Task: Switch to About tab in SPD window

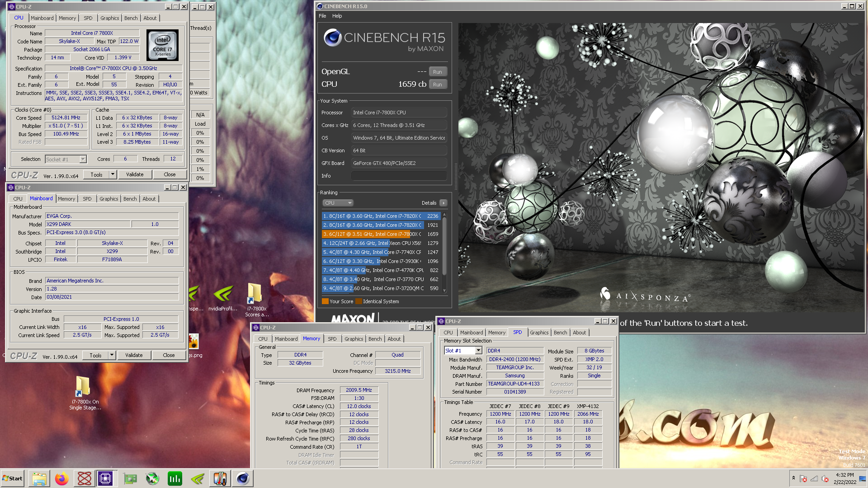Action: 580,333
